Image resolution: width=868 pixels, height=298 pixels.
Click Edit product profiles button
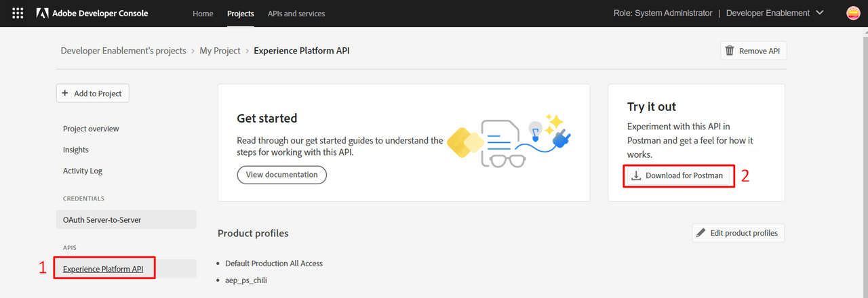tap(738, 233)
